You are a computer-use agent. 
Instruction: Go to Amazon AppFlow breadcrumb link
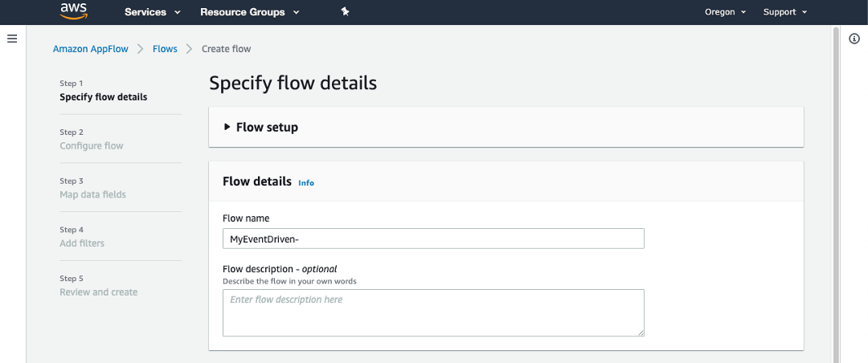pos(90,49)
